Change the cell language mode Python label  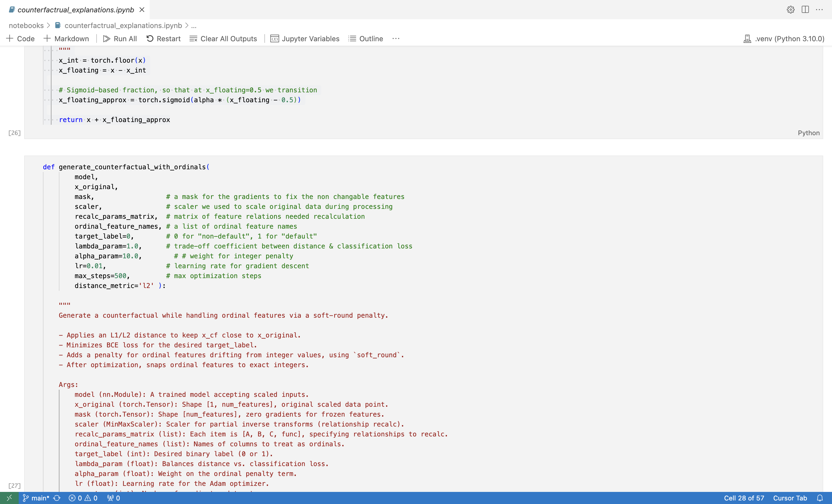pyautogui.click(x=808, y=133)
